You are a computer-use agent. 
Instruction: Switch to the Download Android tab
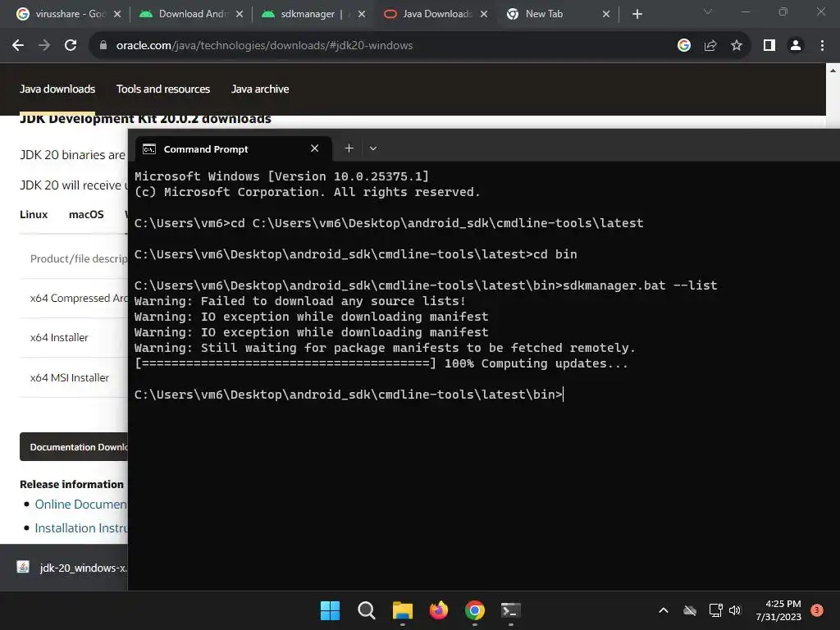point(191,14)
